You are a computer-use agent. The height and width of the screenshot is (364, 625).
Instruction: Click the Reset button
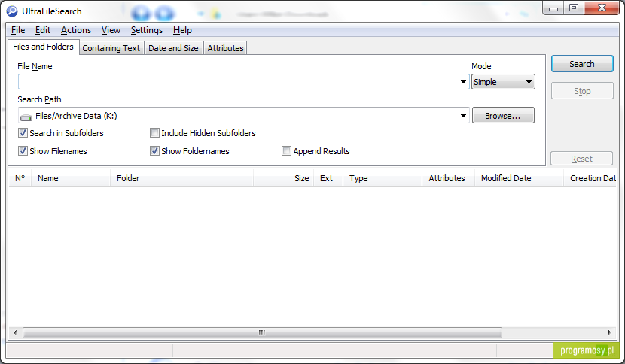pyautogui.click(x=581, y=159)
